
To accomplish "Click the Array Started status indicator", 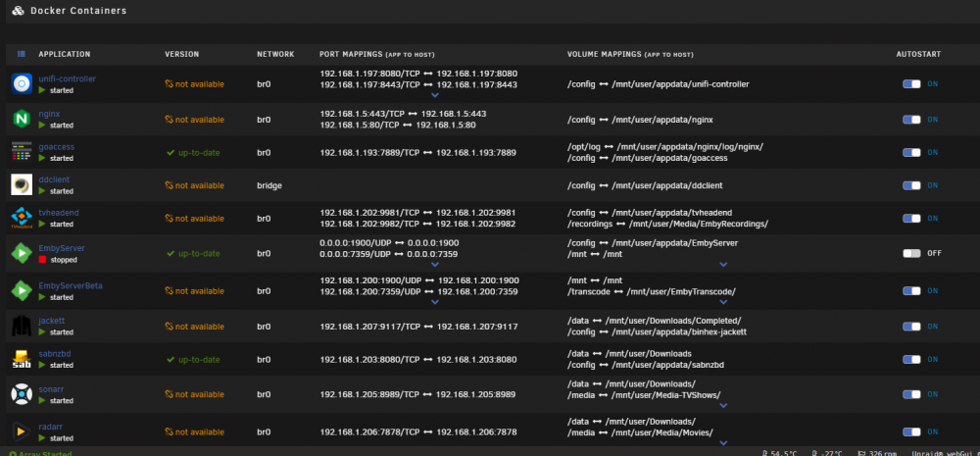I will pos(40,453).
